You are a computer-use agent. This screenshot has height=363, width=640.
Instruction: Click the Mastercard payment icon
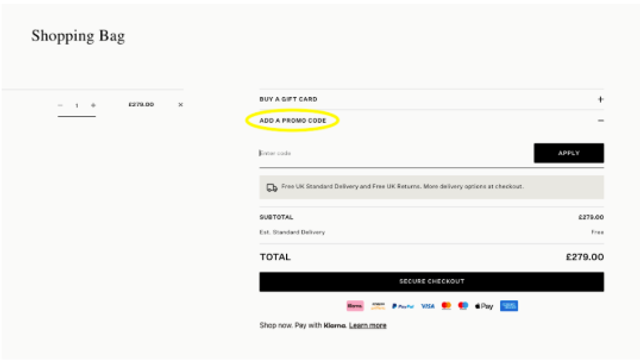[x=446, y=306]
